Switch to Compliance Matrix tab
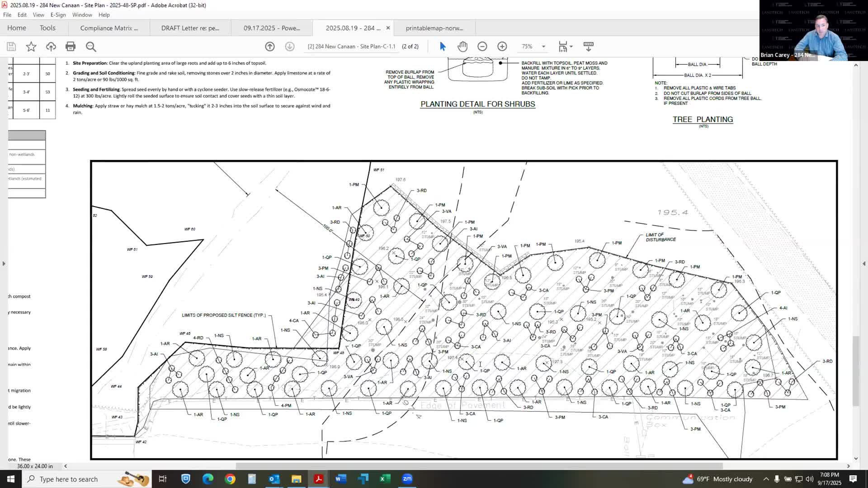Screen dimensions: 868x488 [x=109, y=28]
